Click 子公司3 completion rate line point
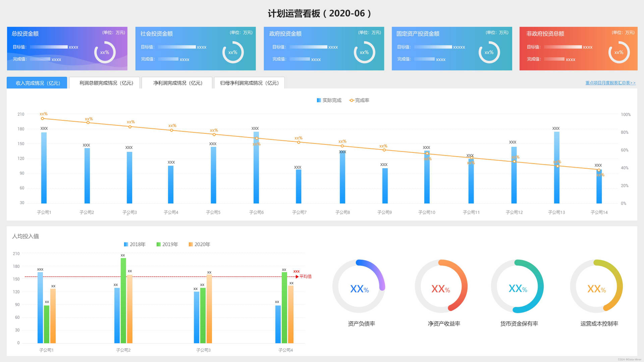 coord(130,127)
